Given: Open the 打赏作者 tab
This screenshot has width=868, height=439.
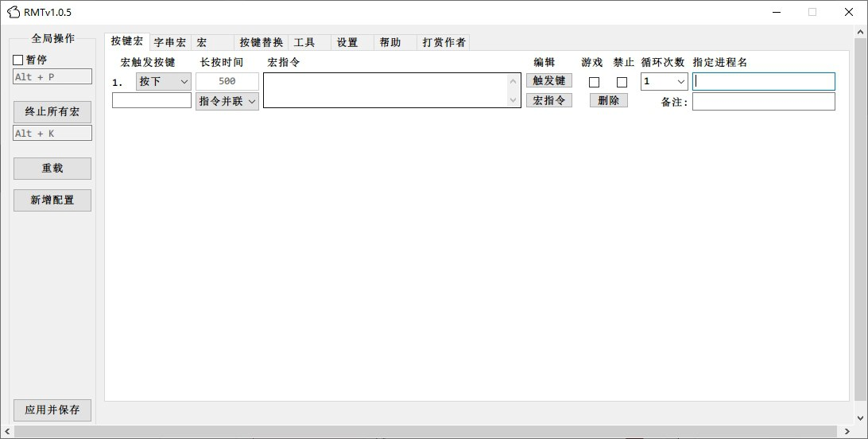Looking at the screenshot, I should tap(444, 43).
